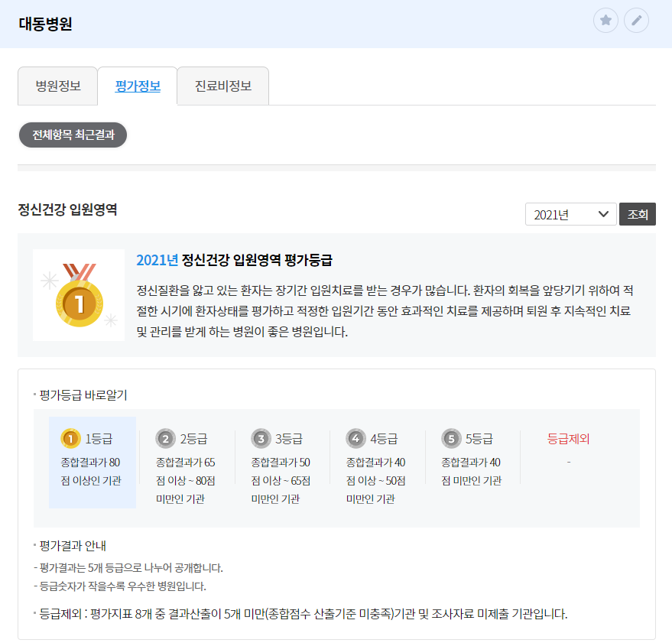
Task: Click the gold medal grade image
Action: pos(78,295)
